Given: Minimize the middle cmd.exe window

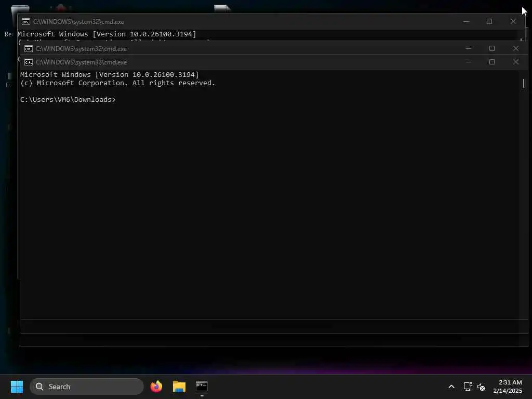Looking at the screenshot, I should (x=469, y=48).
